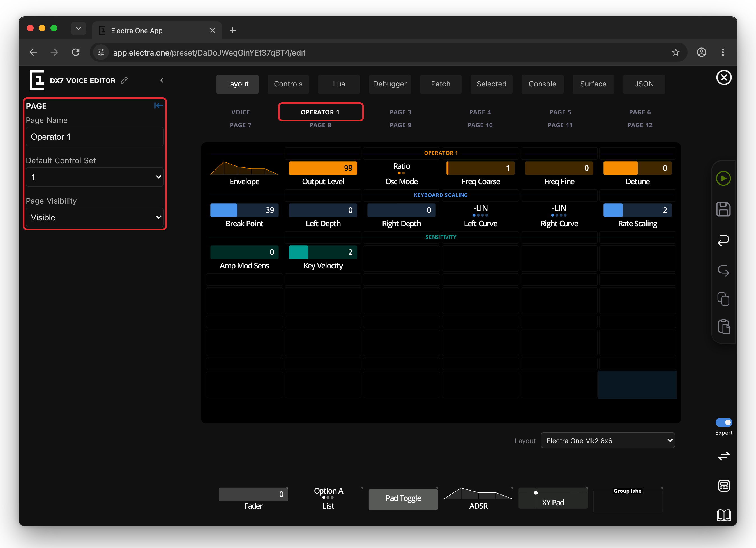Image resolution: width=756 pixels, height=548 pixels.
Task: Click the Option A List control template
Action: 328,498
